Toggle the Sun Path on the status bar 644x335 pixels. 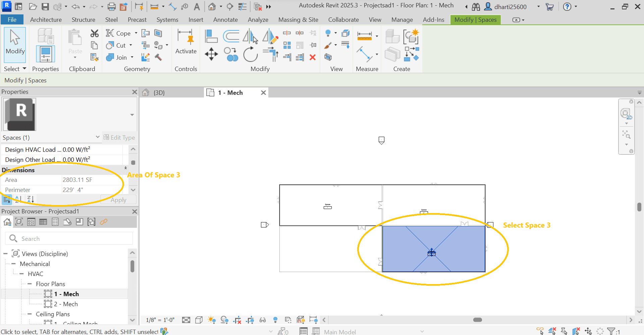click(x=211, y=320)
